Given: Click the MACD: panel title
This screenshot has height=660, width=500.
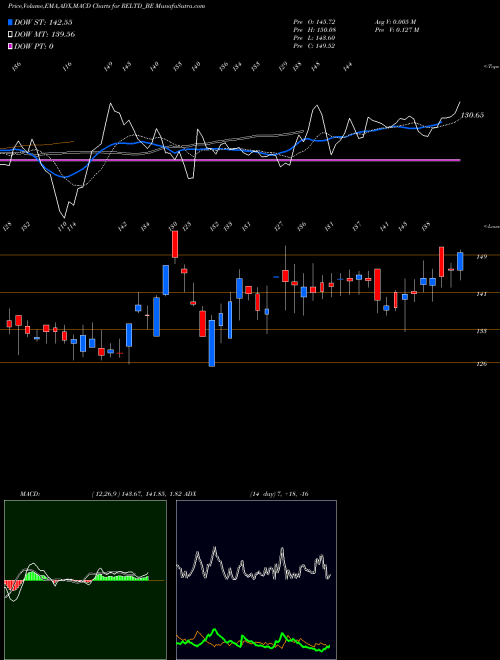Looking at the screenshot, I should click(30, 494).
